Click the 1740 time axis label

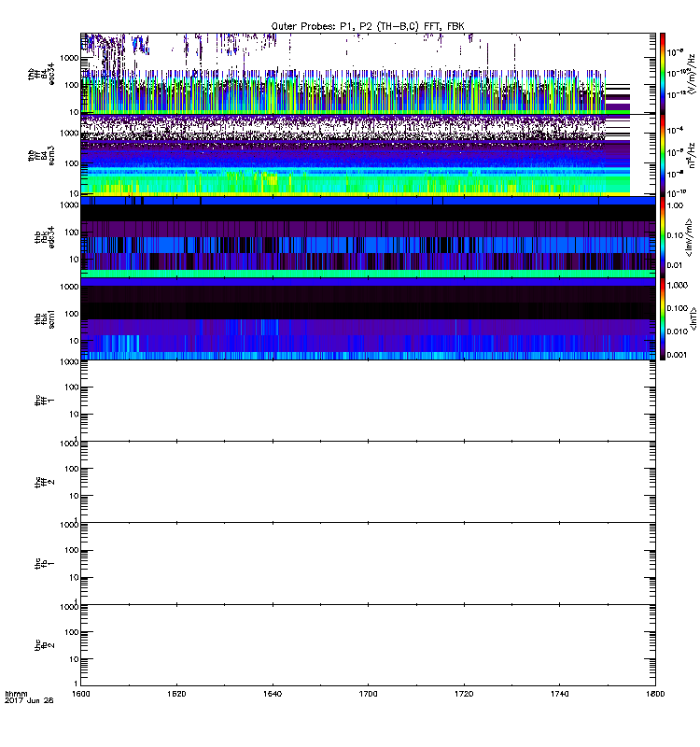(x=559, y=694)
